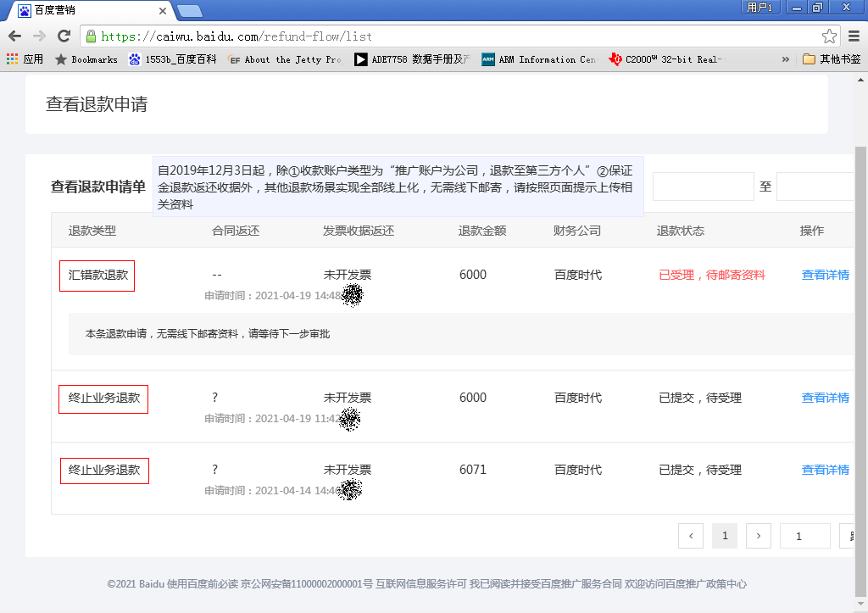Open the ADE7758 数据手册 bookmark
This screenshot has width=868, height=613.
pos(413,59)
